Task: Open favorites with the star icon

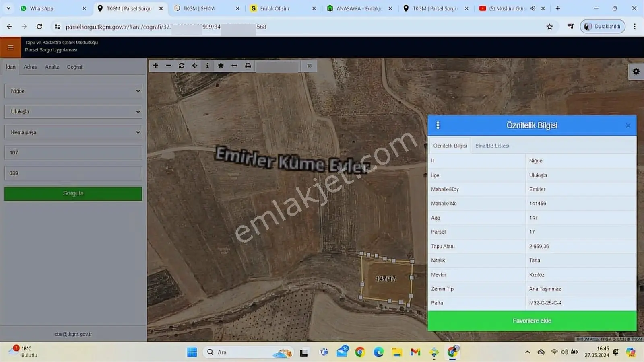Action: pyautogui.click(x=221, y=66)
